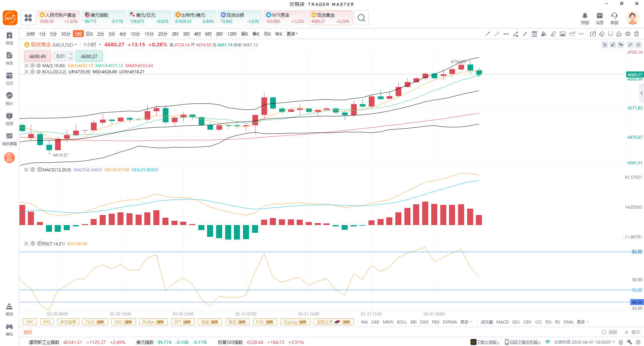Viewport: 644px width, 346px height.
Task: Expand 更多 next to DMA indicators
Action: pos(583,322)
